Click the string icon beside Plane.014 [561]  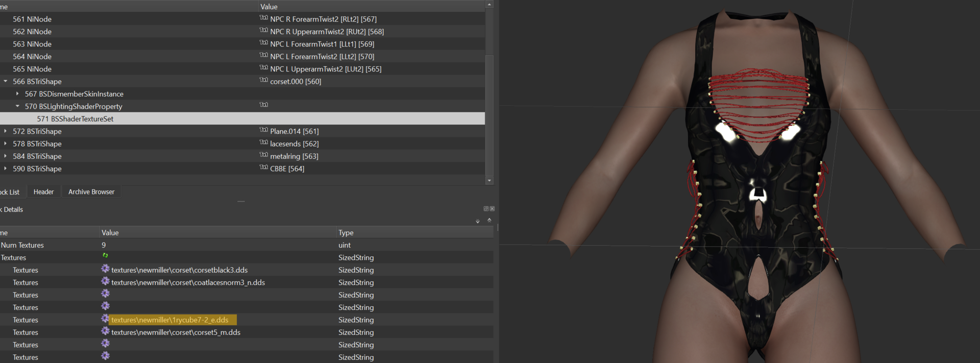coord(263,130)
